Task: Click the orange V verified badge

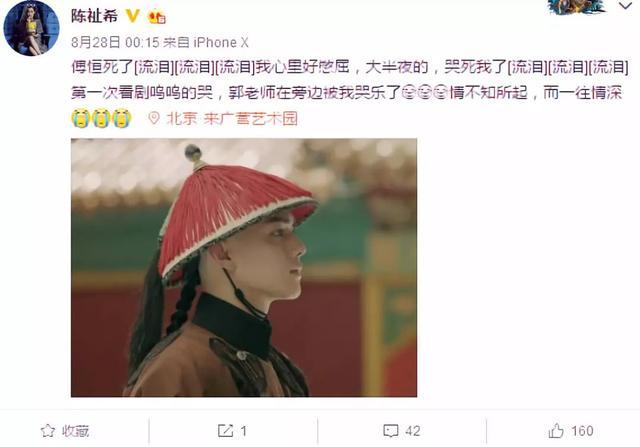Action: coord(132,16)
